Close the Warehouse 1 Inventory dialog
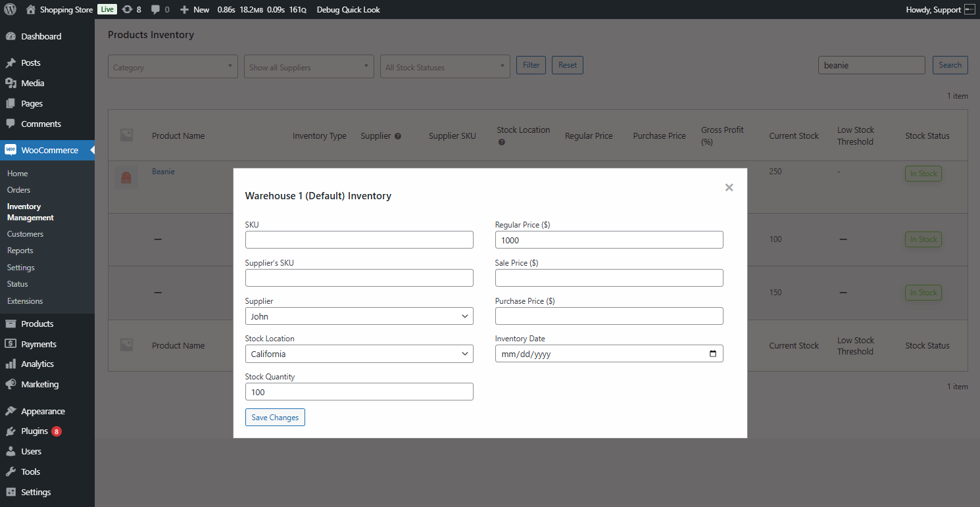 click(x=729, y=187)
